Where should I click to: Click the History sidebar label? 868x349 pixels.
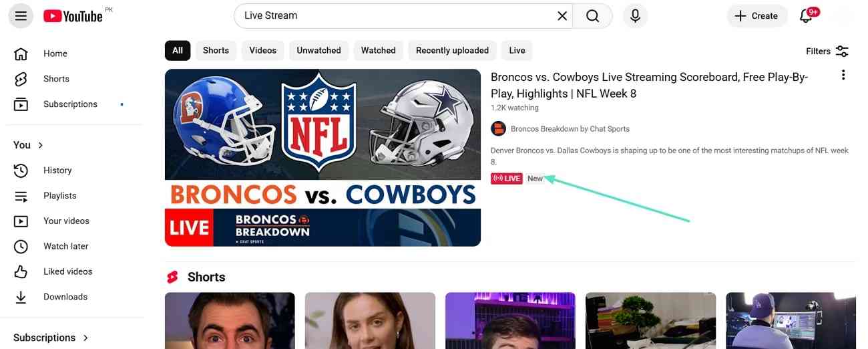57,170
